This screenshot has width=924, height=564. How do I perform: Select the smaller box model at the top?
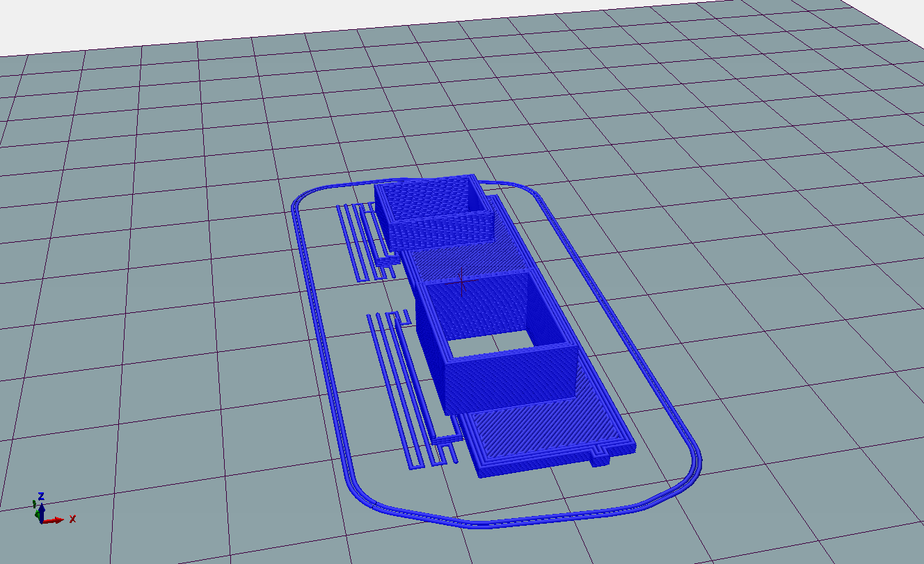431,209
